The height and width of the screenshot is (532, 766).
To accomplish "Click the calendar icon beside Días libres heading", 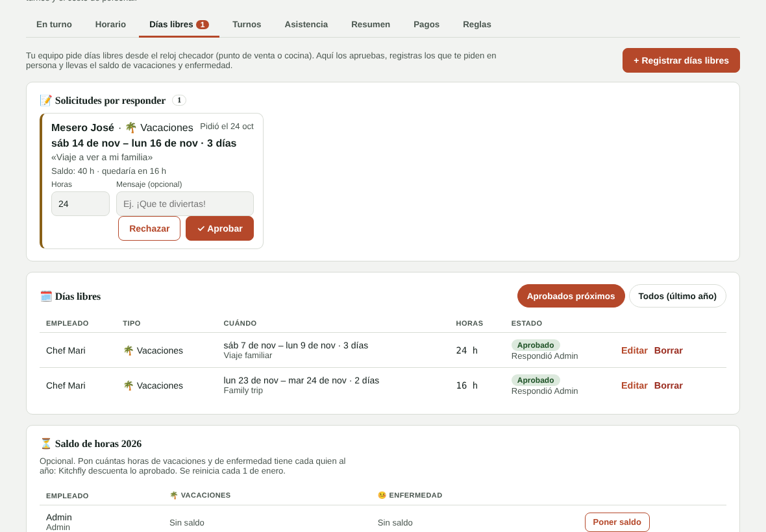I will [46, 296].
